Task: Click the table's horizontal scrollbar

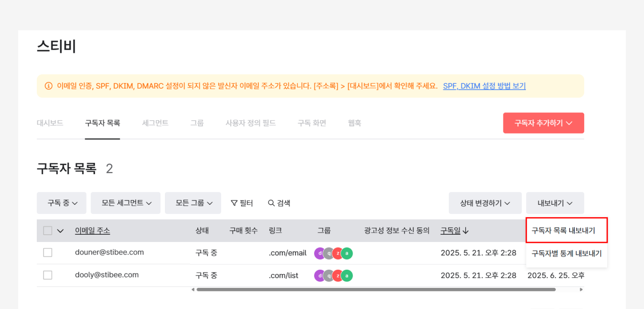Action: [x=376, y=289]
